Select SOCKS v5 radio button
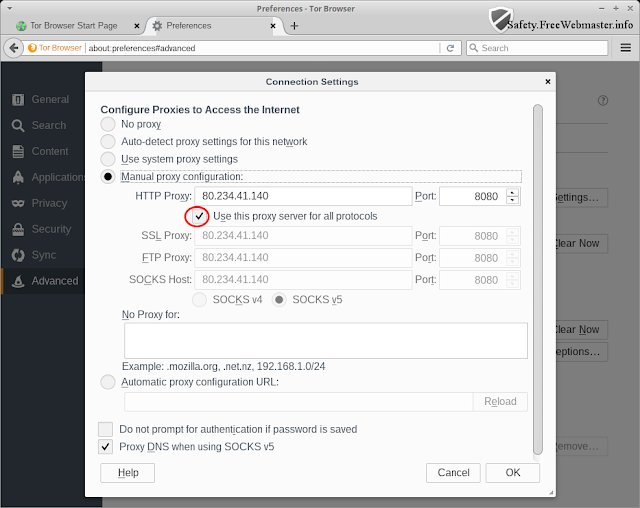 (x=279, y=300)
